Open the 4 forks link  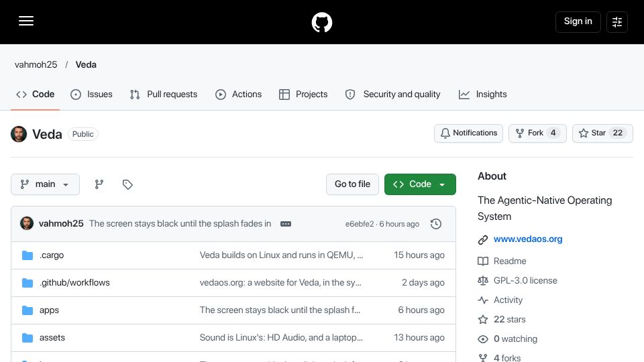pos(507,358)
